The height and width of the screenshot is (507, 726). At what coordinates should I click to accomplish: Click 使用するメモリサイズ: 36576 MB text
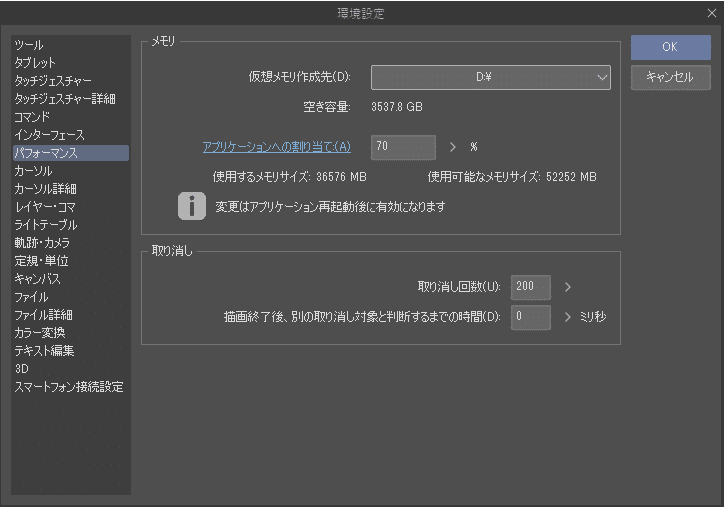[289, 177]
